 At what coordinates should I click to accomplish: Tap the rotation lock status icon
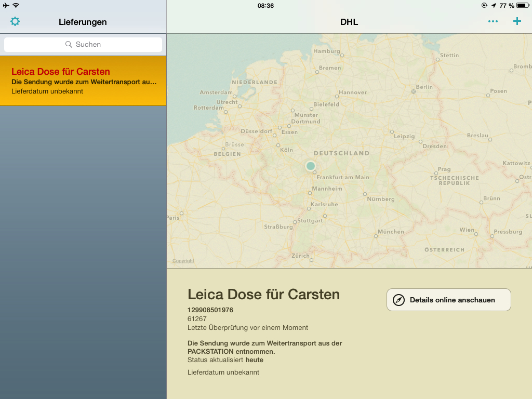pos(485,5)
